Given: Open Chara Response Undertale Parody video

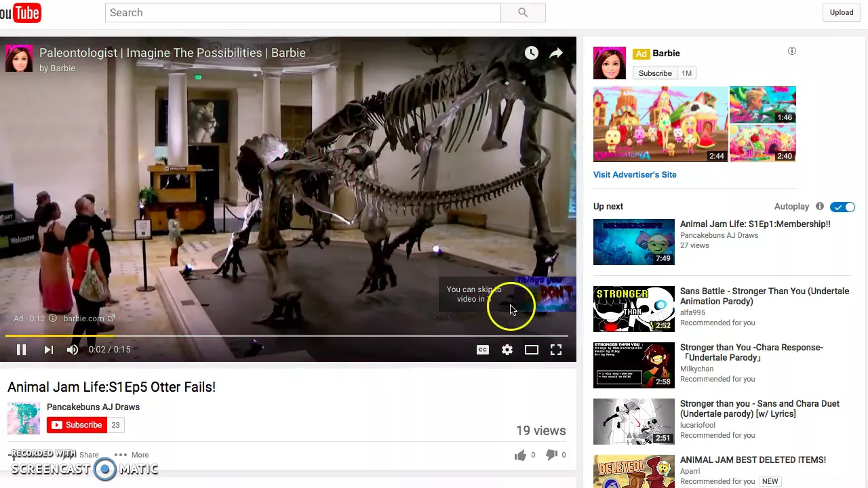Looking at the screenshot, I should click(x=751, y=352).
